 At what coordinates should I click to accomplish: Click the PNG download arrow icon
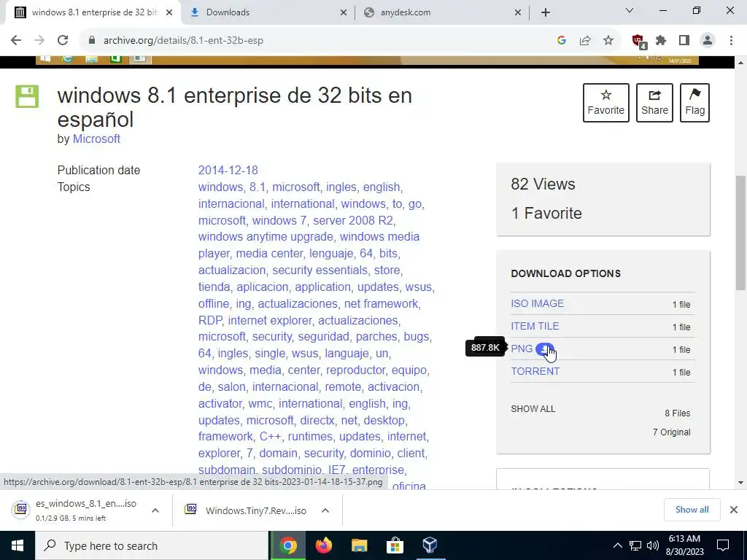(544, 349)
